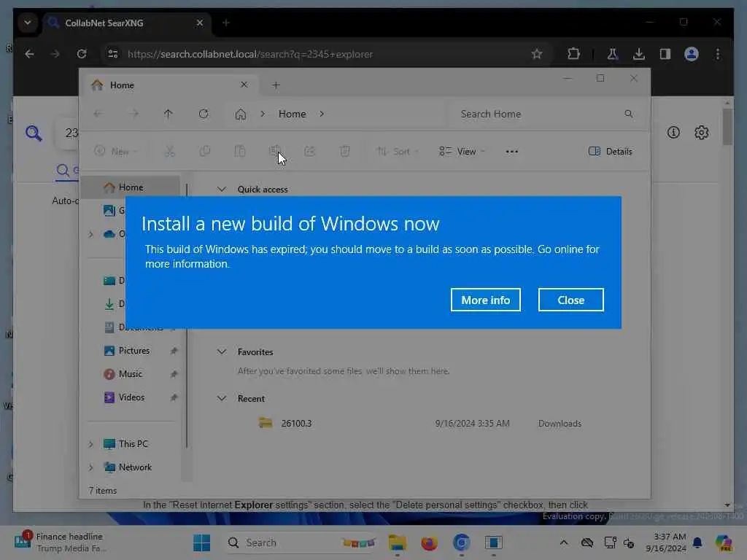Close the Windows build expired dialog
747x560 pixels.
point(570,300)
